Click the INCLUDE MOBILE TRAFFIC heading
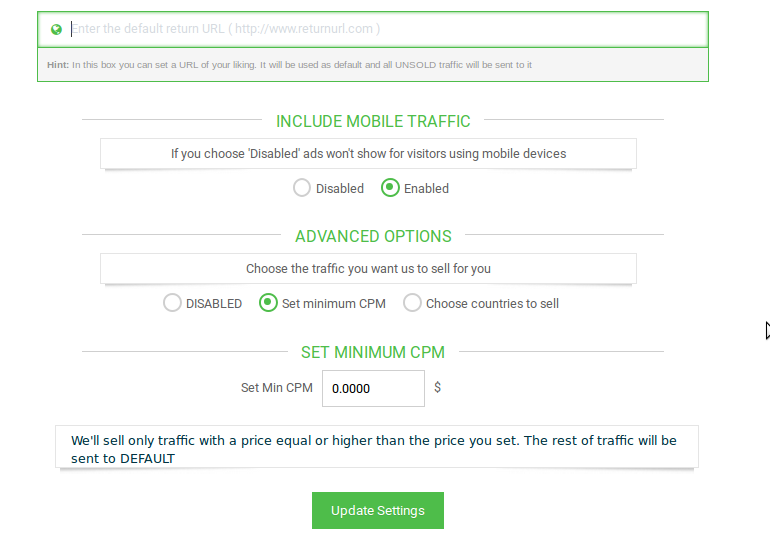The image size is (770, 550). click(x=373, y=121)
